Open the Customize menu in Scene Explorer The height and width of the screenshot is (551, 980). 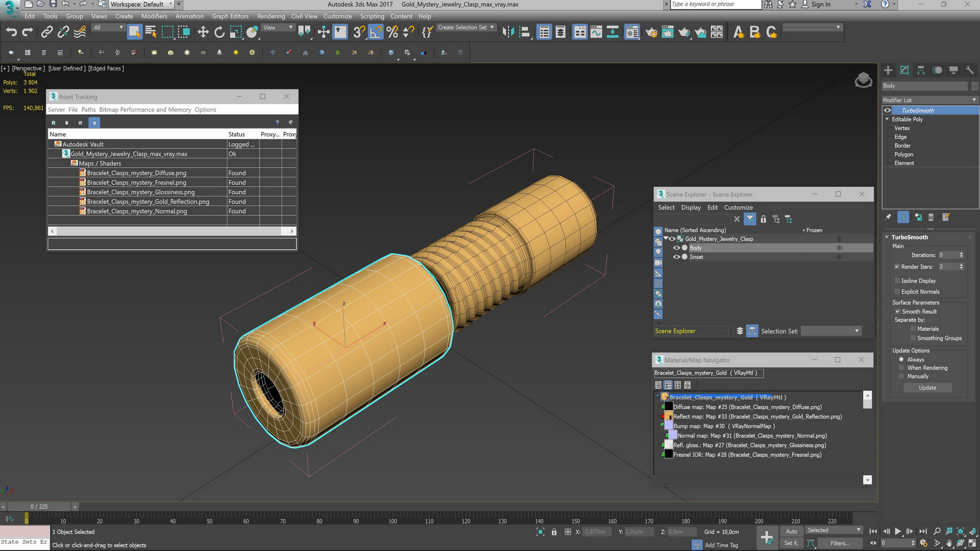coord(738,208)
